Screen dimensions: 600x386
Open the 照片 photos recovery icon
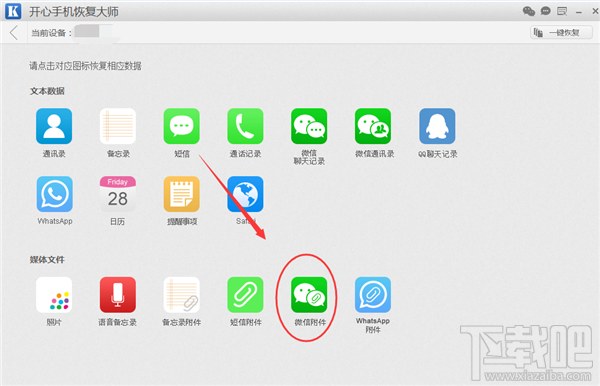tap(54, 295)
